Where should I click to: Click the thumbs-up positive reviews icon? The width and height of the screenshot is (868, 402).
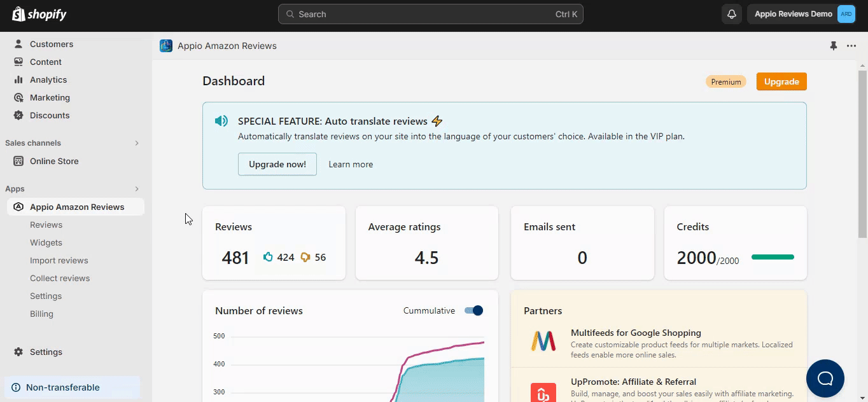pos(268,257)
